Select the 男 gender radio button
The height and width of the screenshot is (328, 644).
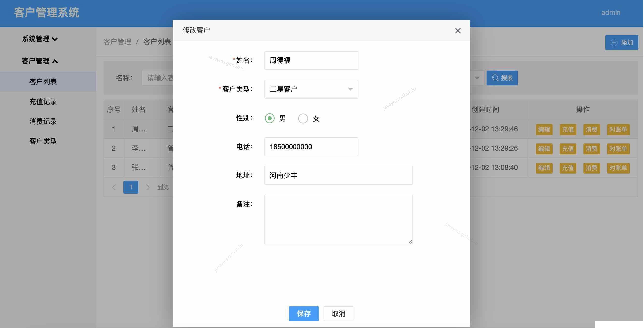[x=270, y=118]
